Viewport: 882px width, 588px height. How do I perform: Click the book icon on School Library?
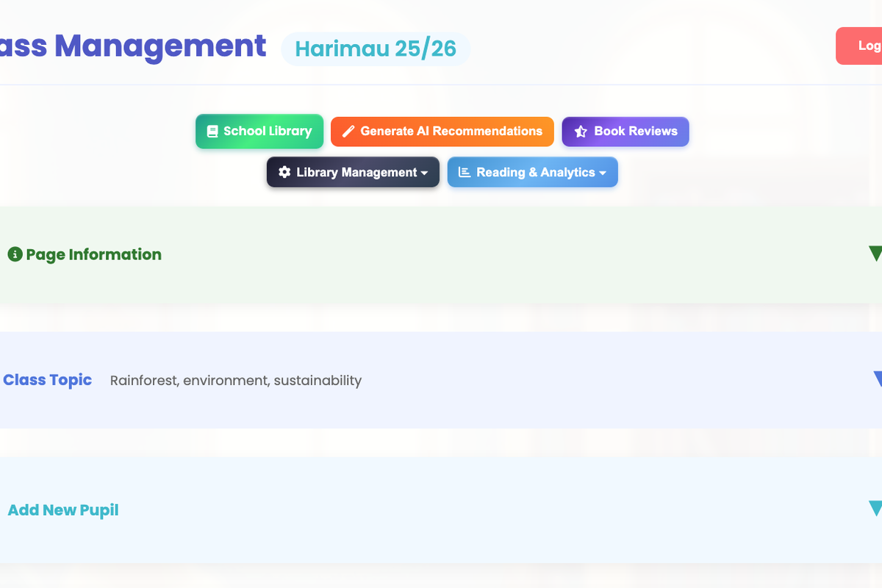[212, 132]
